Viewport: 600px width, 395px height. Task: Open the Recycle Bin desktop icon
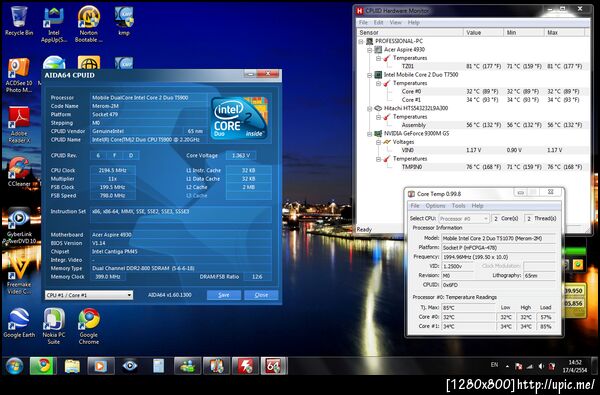[x=19, y=21]
